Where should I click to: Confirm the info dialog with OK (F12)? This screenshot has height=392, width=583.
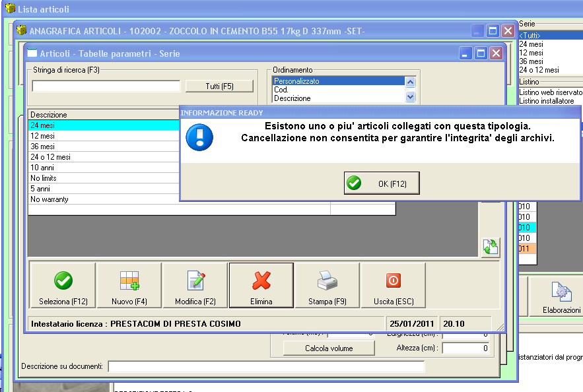tap(382, 183)
